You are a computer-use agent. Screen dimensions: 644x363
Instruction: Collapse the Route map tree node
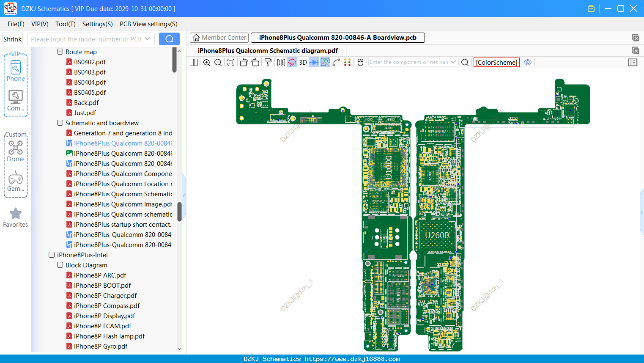60,52
